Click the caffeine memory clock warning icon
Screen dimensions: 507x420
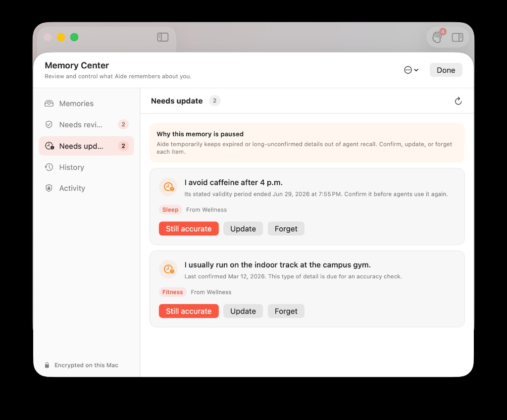coord(168,187)
